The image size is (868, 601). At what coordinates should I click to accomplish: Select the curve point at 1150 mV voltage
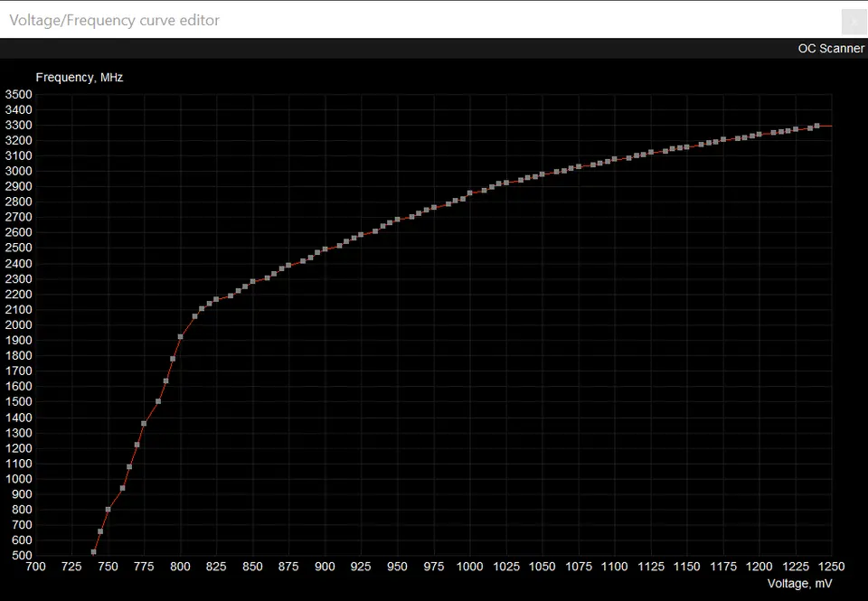coord(687,147)
